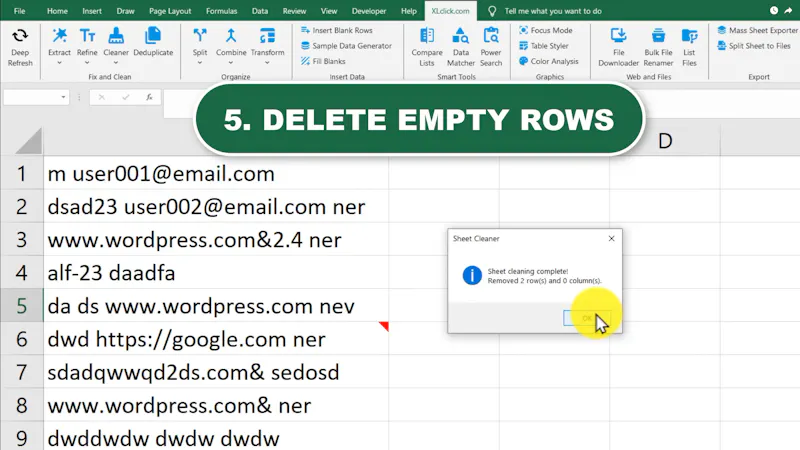Viewport: 800px width, 450px height.
Task: Click OK in Sheet Cleaner dialog
Action: coord(587,318)
